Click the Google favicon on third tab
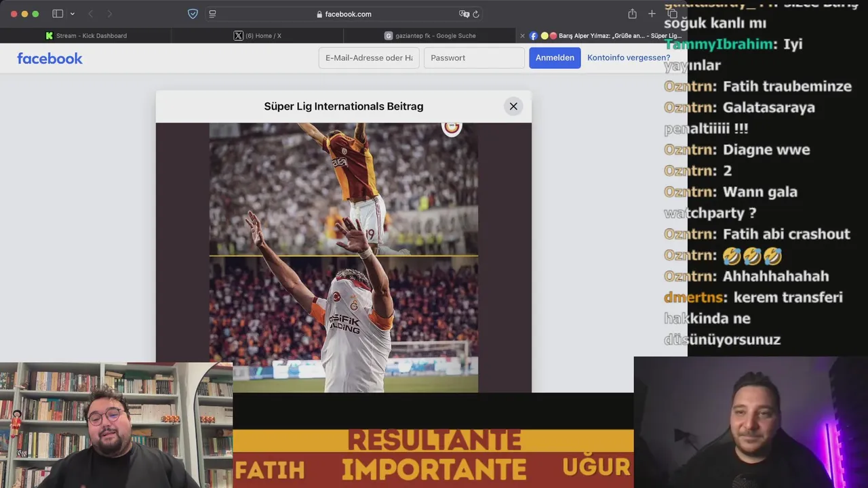This screenshot has width=868, height=488. click(389, 36)
